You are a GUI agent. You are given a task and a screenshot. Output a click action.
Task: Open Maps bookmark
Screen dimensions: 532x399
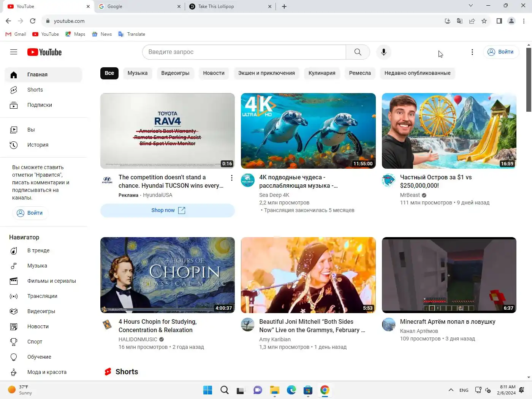pos(75,34)
